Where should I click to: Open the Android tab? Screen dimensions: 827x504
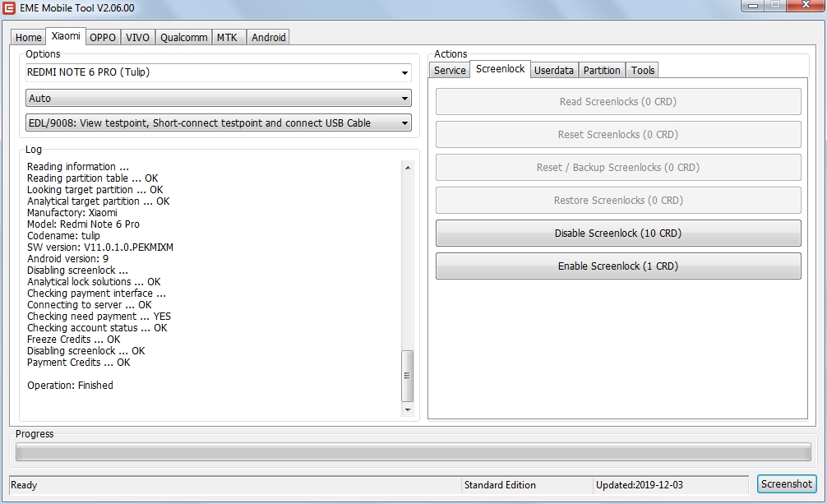[269, 38]
